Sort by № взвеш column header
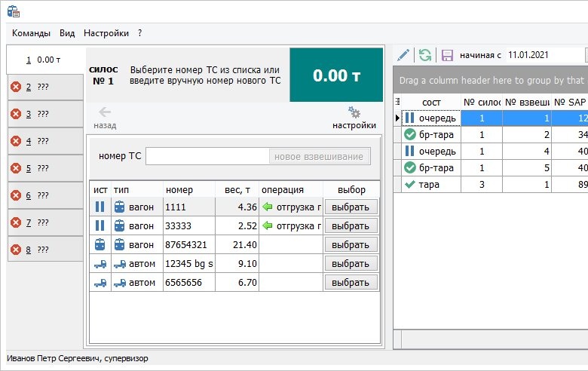 [x=526, y=103]
